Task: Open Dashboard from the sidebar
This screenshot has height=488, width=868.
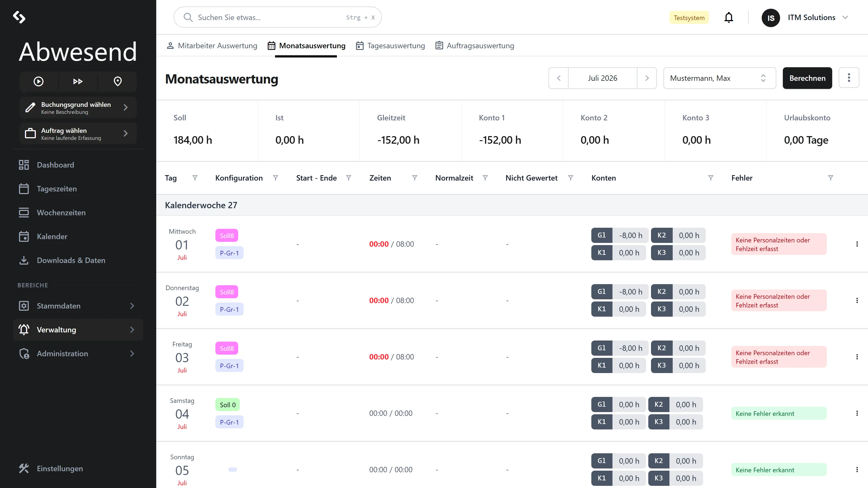Action: [x=78, y=165]
